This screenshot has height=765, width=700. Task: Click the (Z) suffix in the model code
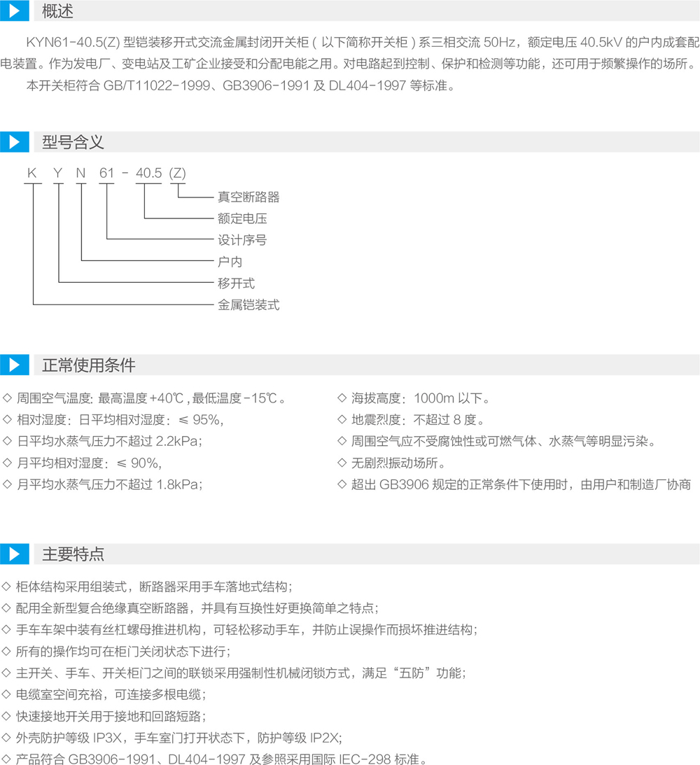click(178, 174)
